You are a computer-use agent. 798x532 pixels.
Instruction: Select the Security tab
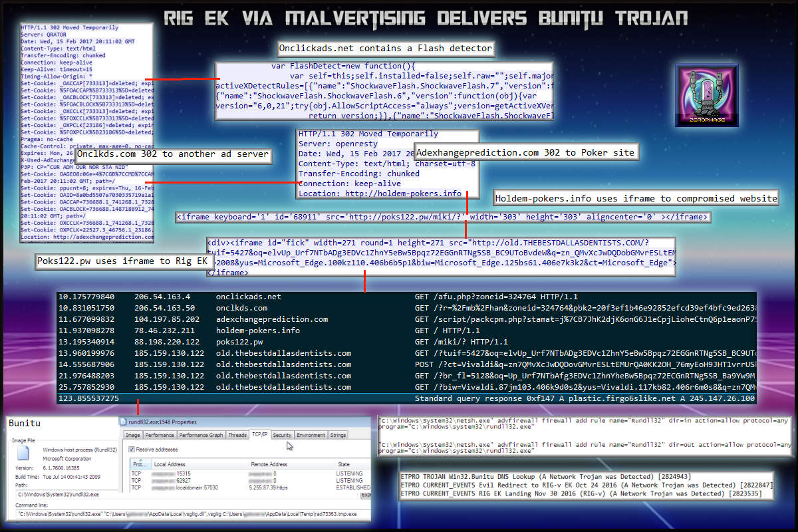pos(282,435)
